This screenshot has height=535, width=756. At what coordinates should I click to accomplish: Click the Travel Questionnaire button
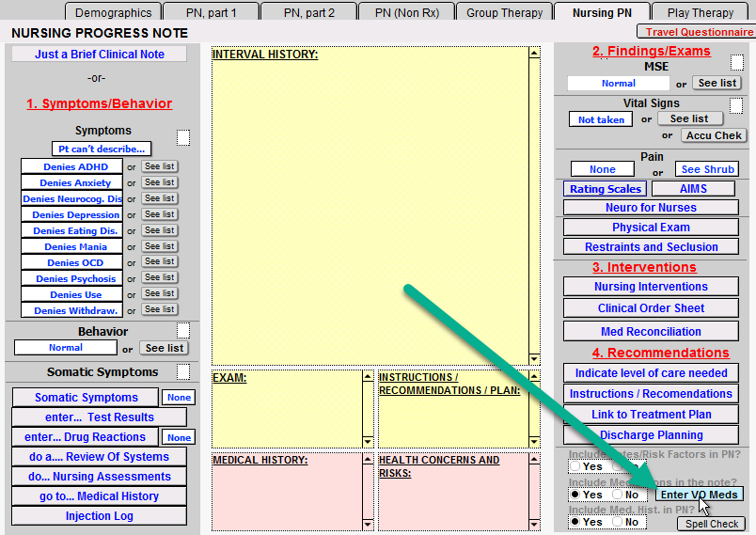(x=695, y=32)
